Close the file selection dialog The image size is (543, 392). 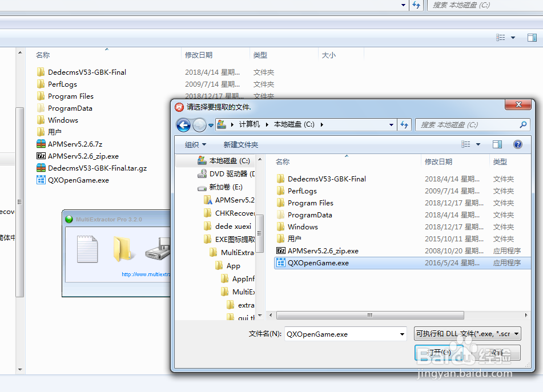pyautogui.click(x=518, y=104)
